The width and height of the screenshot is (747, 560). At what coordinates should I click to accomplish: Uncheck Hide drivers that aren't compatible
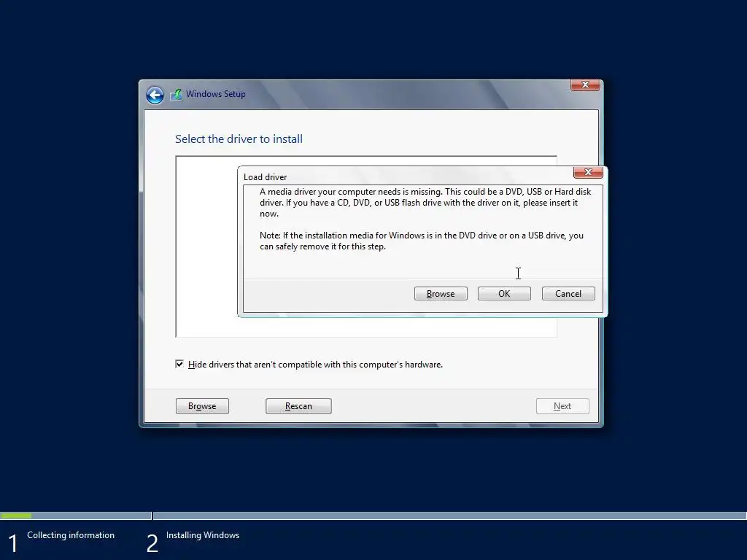[179, 365]
